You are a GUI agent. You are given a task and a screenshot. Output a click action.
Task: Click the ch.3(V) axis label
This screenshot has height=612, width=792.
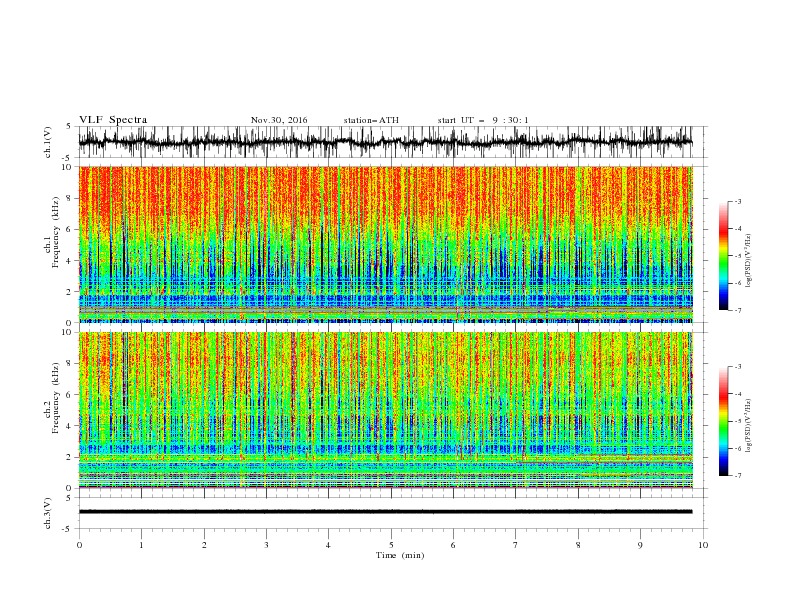tap(48, 513)
